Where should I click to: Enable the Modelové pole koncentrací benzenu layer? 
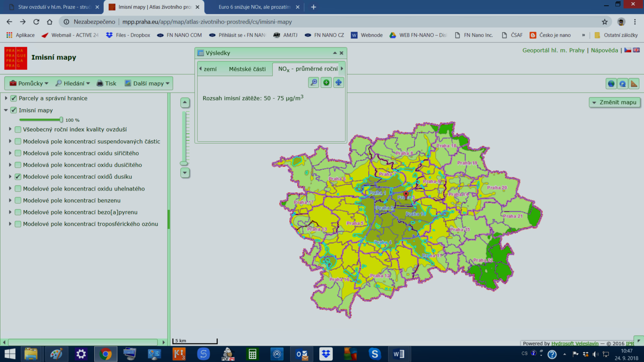point(18,200)
